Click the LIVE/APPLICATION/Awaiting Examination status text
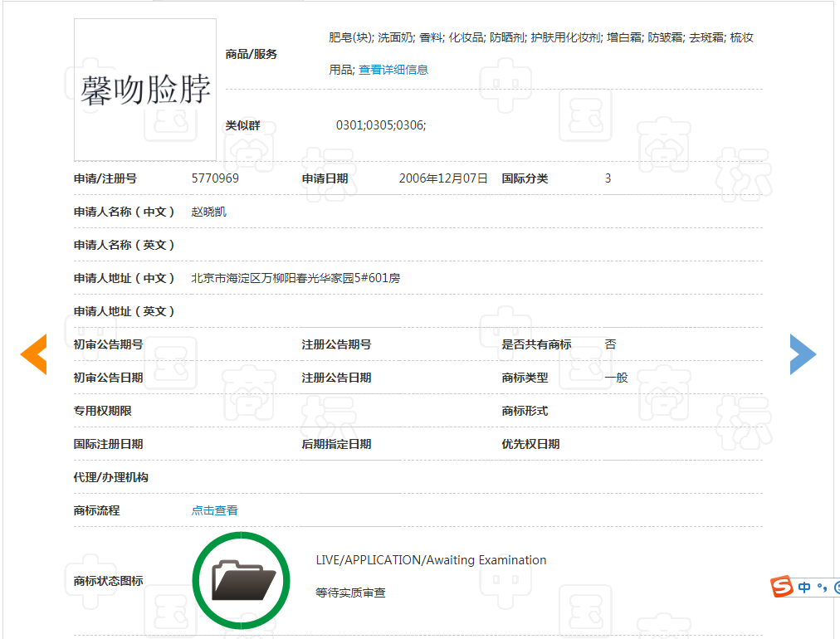Screen dimensions: 840x639 tap(431, 560)
